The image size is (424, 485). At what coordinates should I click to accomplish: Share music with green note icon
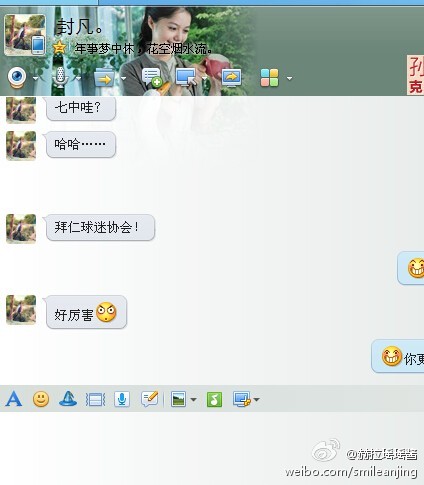(x=214, y=399)
